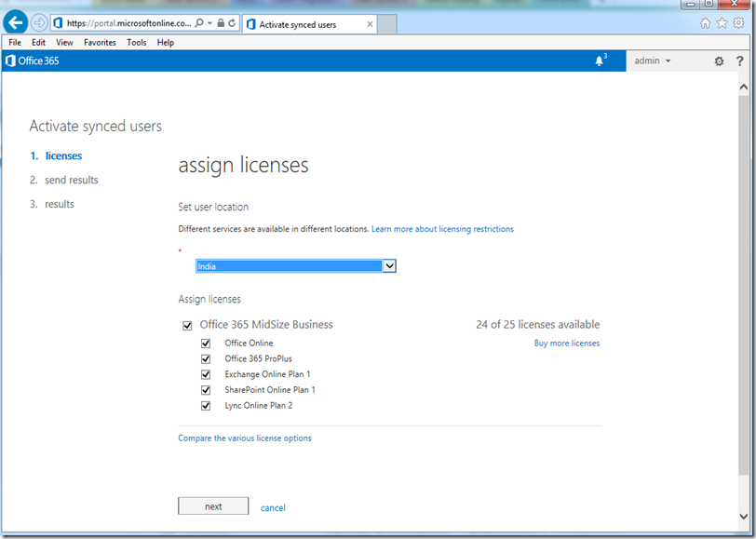This screenshot has width=756, height=539.
Task: Open the Tools menu
Action: coord(137,43)
